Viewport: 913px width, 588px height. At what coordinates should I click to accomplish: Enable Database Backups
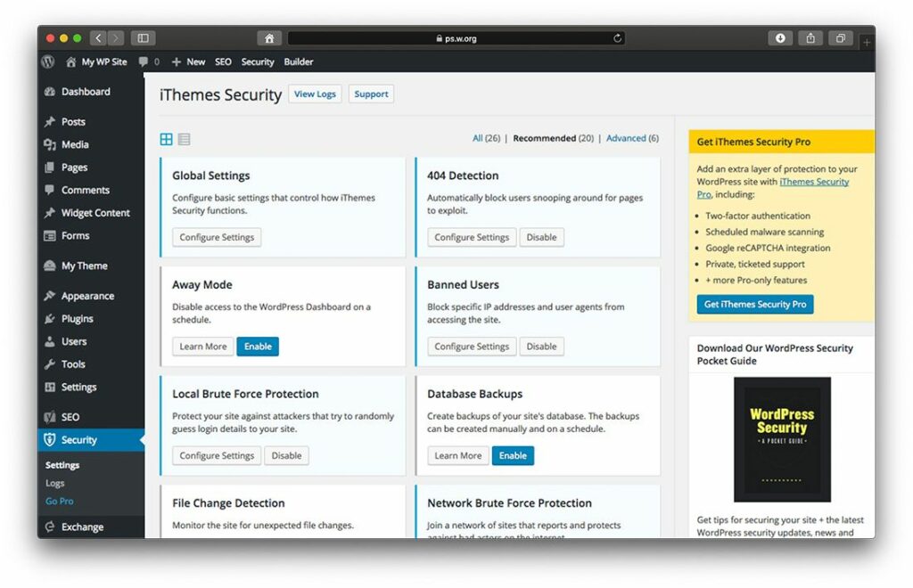click(x=513, y=455)
